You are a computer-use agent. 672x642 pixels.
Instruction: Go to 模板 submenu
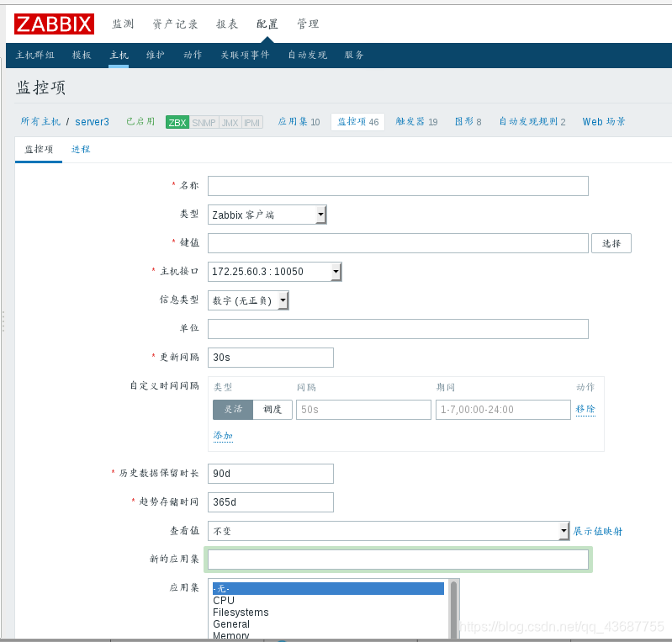pos(82,55)
